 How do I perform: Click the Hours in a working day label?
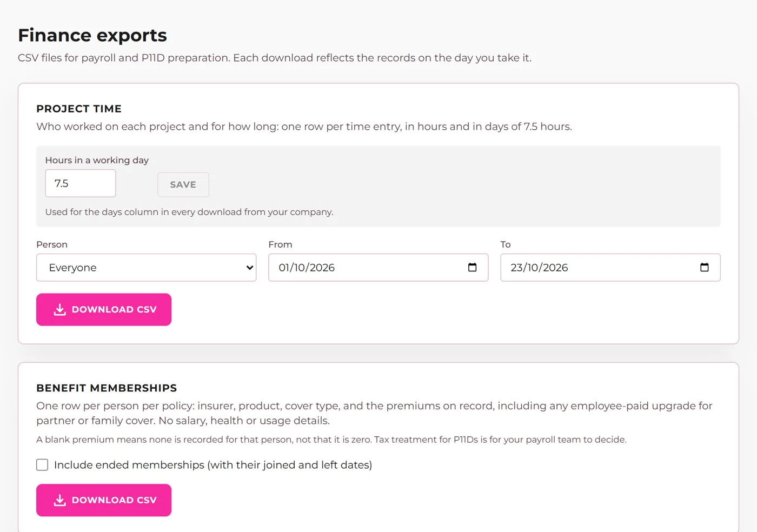click(97, 160)
